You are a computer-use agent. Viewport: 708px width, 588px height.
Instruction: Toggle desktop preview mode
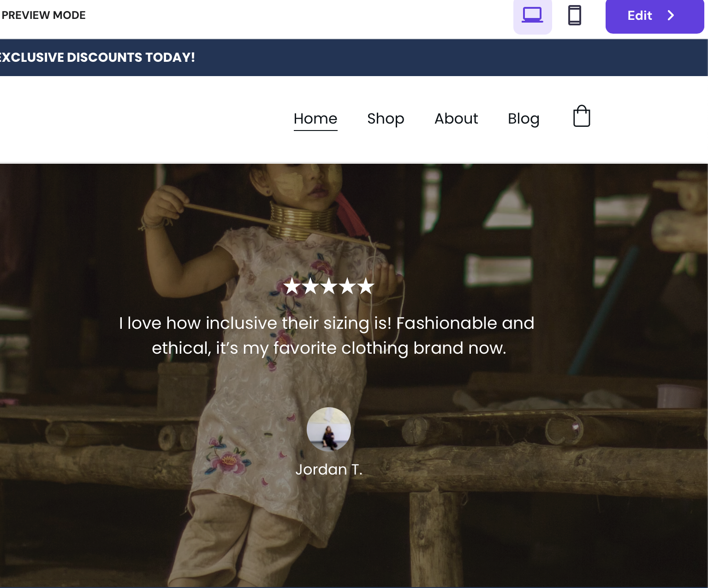tap(532, 15)
